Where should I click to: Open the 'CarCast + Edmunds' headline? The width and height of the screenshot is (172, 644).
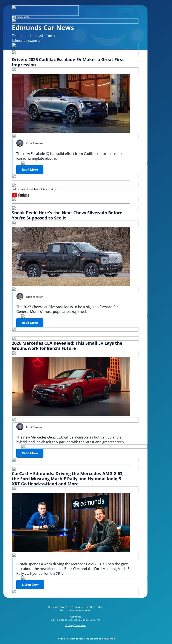(x=68, y=479)
